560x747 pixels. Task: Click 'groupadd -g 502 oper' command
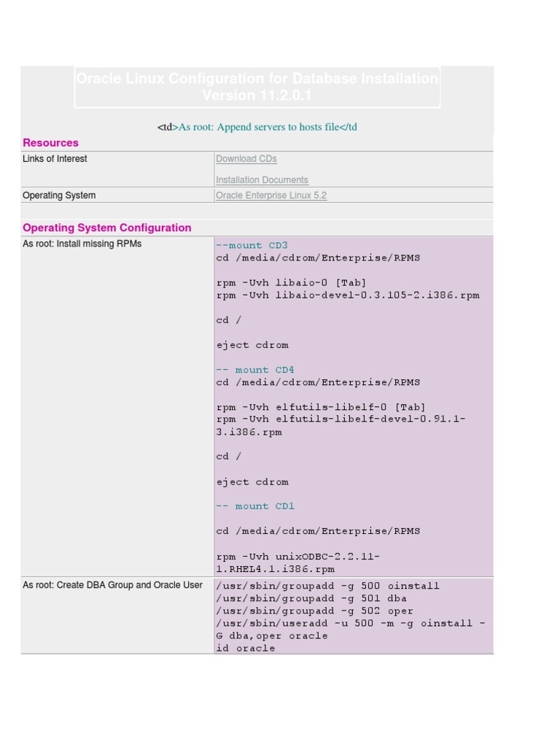pyautogui.click(x=315, y=611)
